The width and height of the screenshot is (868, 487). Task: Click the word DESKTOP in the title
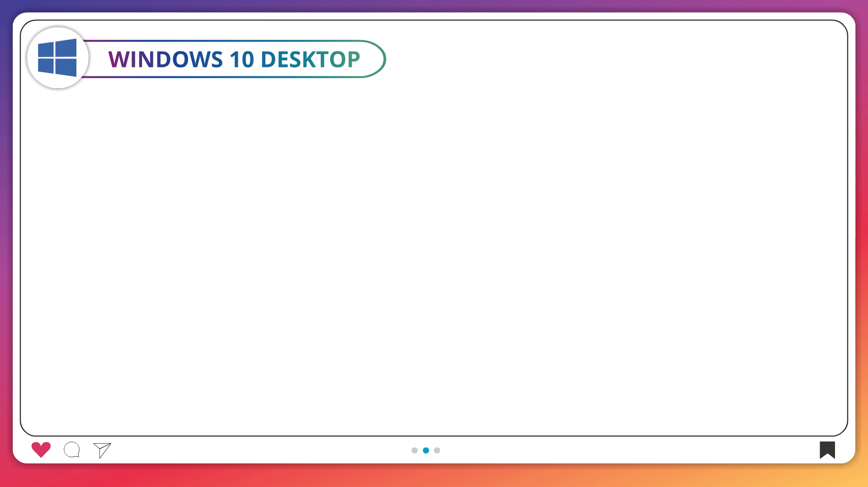[x=310, y=60]
